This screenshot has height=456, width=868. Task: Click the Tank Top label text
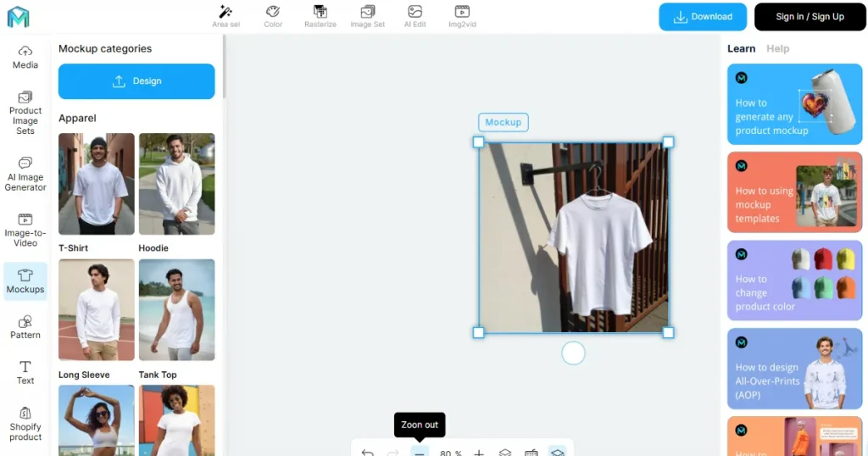click(158, 375)
